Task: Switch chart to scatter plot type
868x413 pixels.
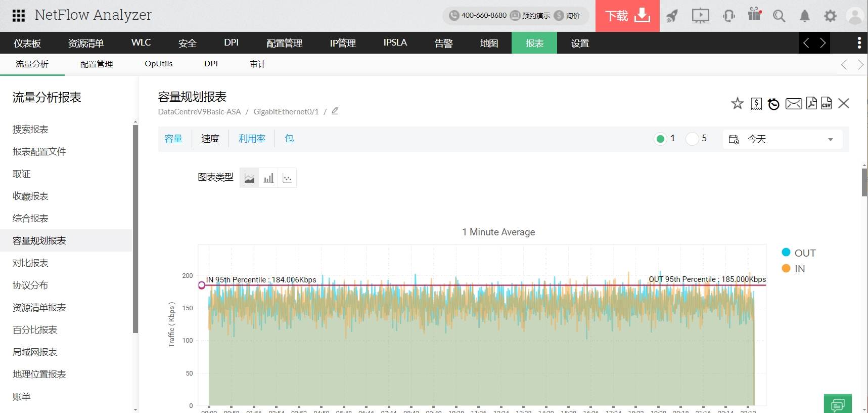Action: click(287, 178)
